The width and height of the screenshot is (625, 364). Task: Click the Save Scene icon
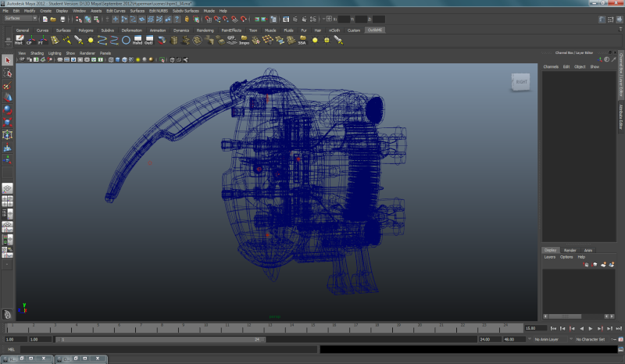click(62, 19)
